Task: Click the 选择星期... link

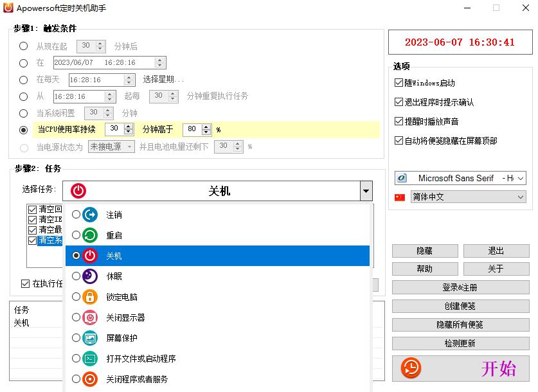Action: (163, 80)
